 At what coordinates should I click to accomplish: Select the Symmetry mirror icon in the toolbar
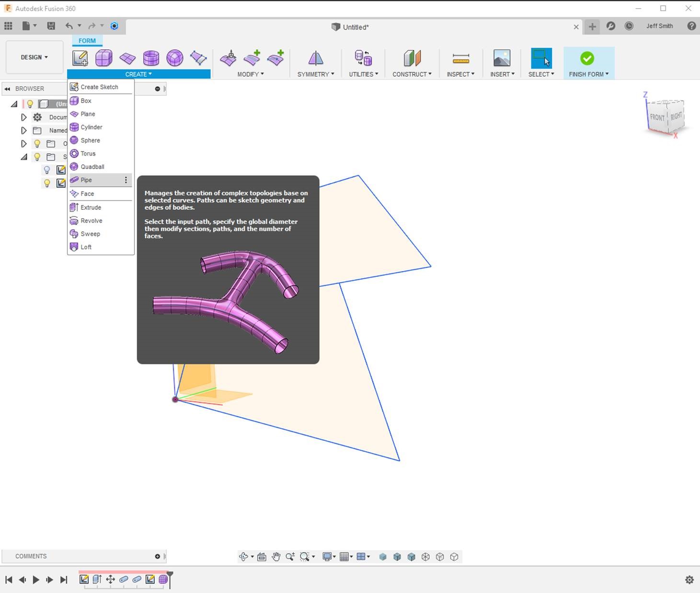315,58
